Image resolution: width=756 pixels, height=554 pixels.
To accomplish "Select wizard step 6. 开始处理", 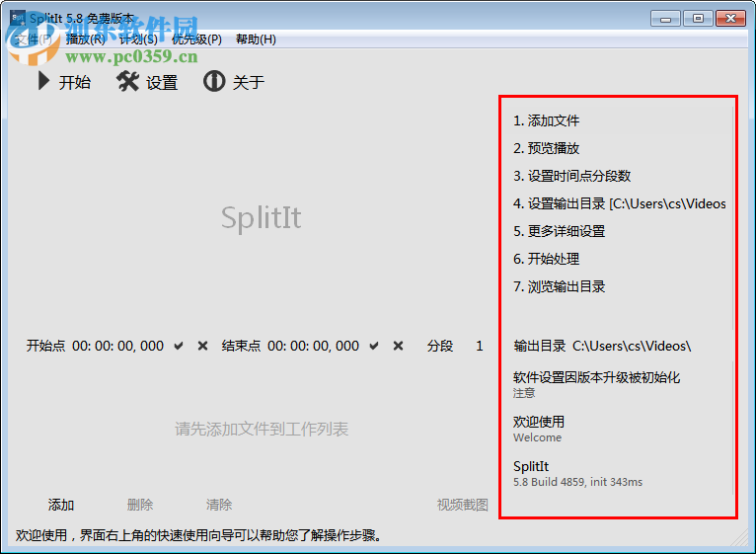I will pyautogui.click(x=546, y=259).
